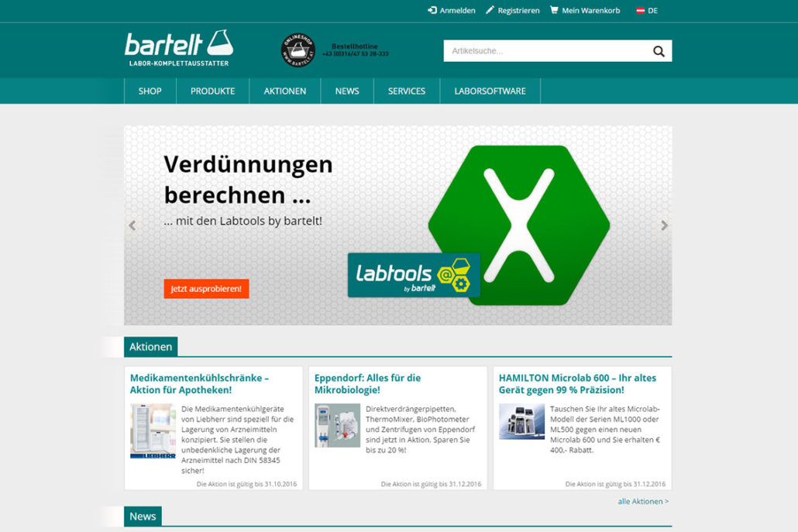Viewport: 798px width, 532px height.
Task: Open the Liebherr fridge thumbnail image
Action: coord(153,430)
